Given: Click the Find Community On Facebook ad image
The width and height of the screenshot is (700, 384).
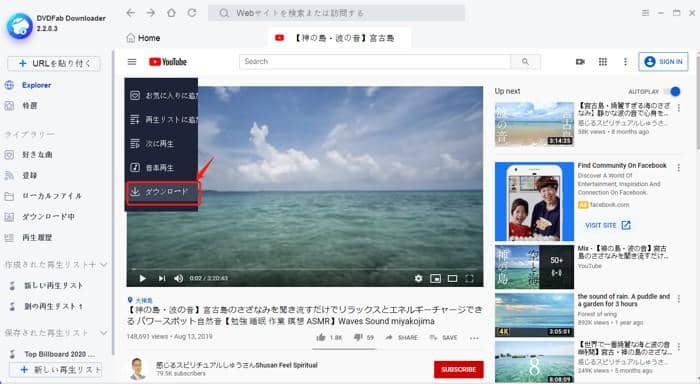Looking at the screenshot, I should pos(534,202).
